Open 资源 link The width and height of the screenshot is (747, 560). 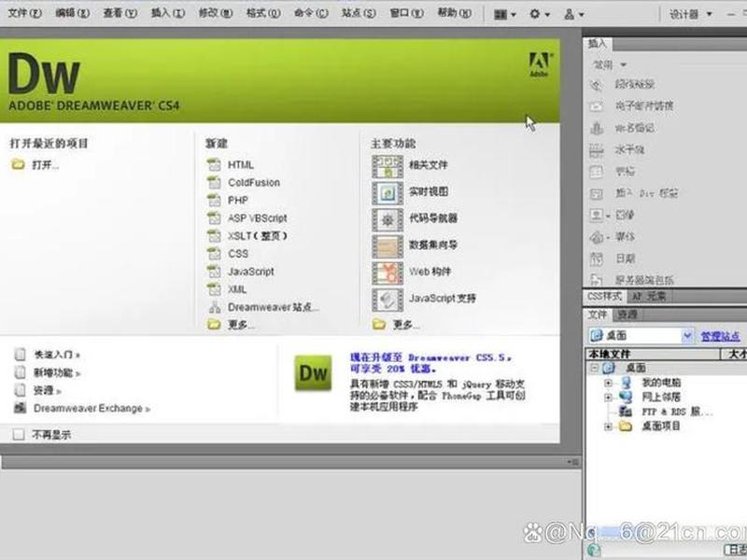pyautogui.click(x=48, y=390)
